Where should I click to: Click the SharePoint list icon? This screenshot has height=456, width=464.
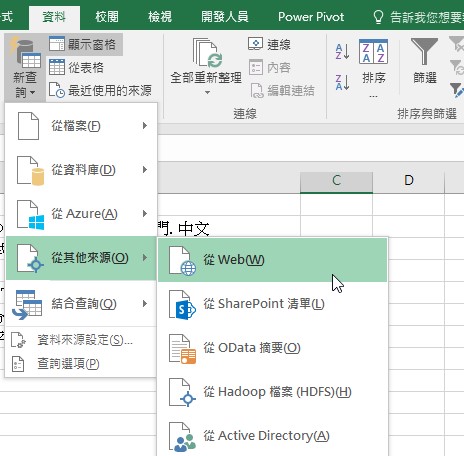pos(182,305)
